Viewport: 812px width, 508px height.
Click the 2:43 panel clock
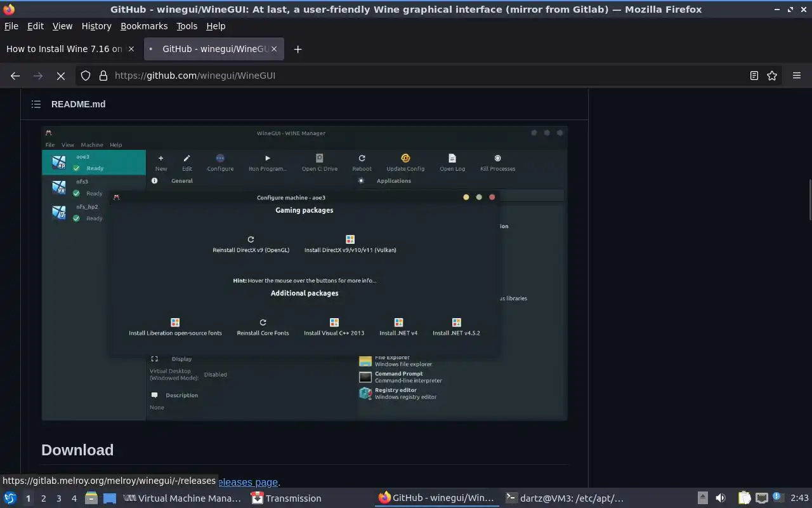799,498
